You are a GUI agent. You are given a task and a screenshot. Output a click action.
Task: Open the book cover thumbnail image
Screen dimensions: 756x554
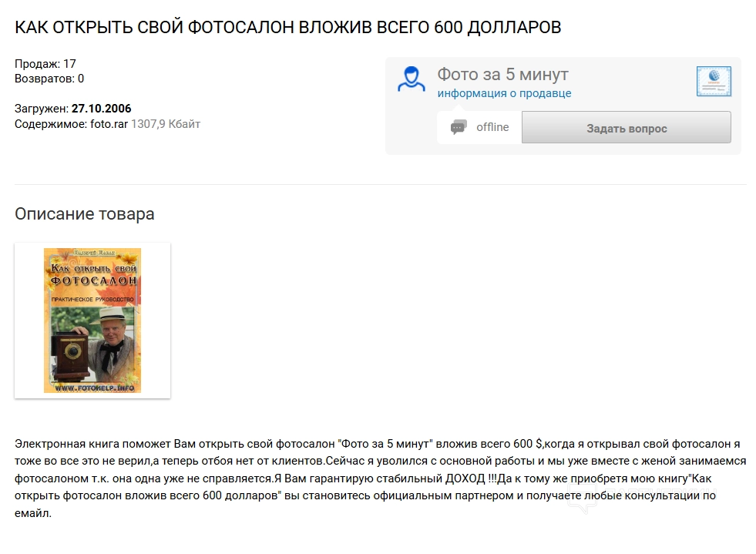(x=92, y=321)
